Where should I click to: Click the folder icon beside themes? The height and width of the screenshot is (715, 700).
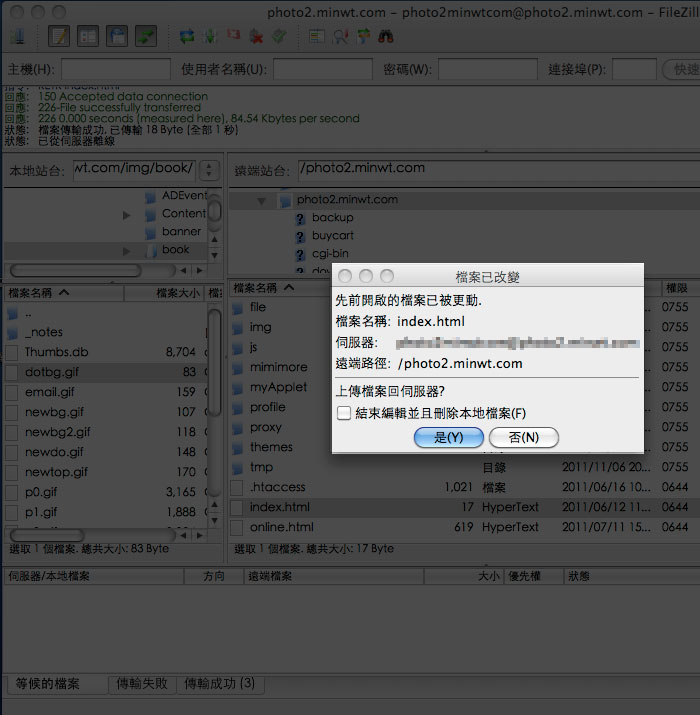point(238,448)
